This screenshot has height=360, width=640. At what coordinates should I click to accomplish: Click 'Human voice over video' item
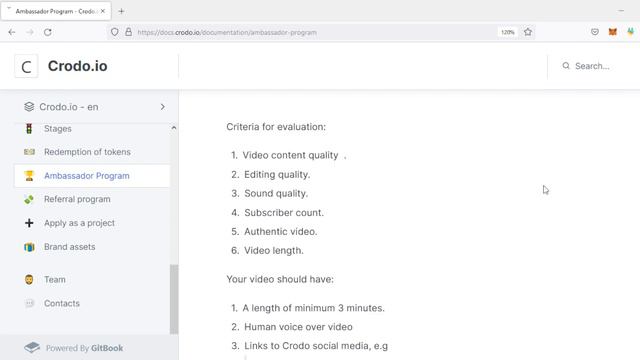(x=298, y=327)
